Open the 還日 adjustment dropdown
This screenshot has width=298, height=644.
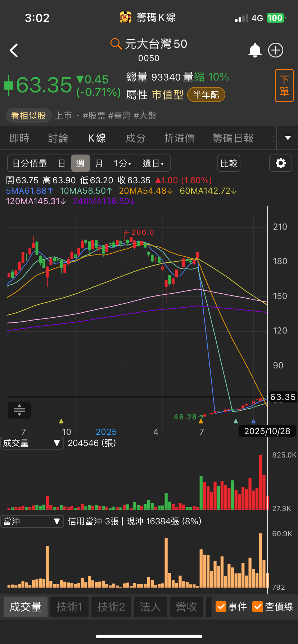153,164
